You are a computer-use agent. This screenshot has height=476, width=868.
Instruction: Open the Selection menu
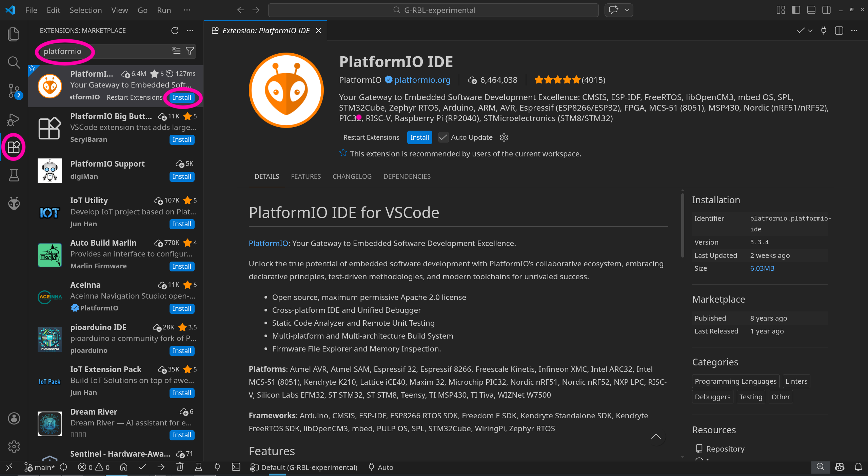click(86, 10)
